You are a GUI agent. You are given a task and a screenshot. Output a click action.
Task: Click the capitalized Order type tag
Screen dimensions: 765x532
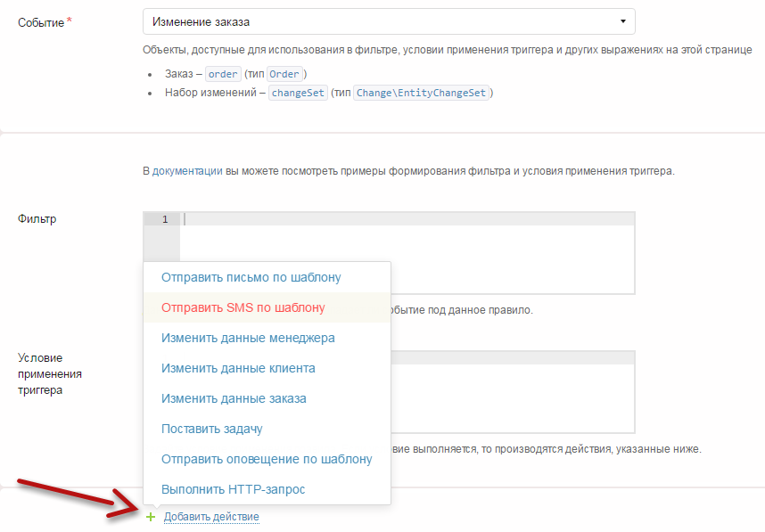pos(284,74)
